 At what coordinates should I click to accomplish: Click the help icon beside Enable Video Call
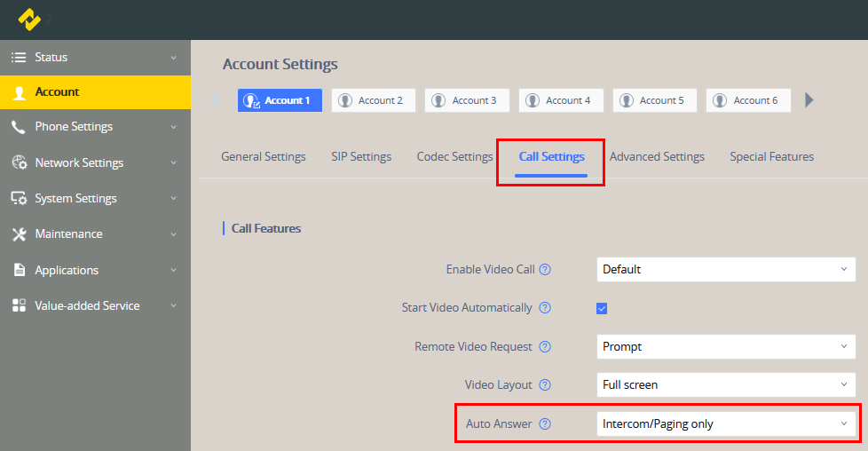tap(546, 270)
